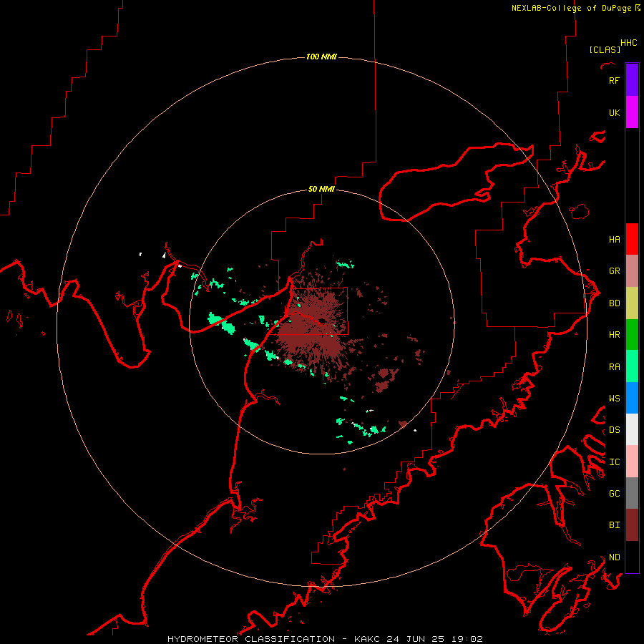
Task: Click the RA legend label
Action: coord(614,367)
